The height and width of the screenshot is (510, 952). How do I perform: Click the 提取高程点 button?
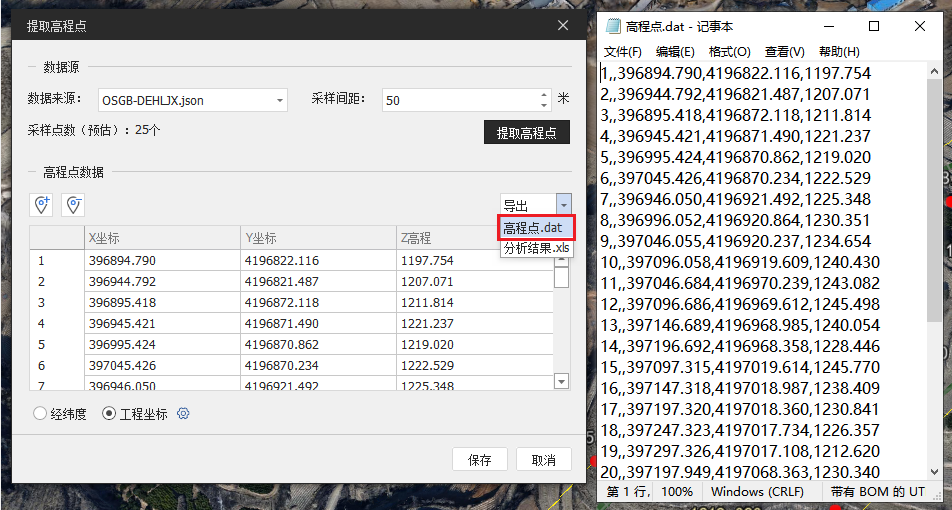coord(526,132)
